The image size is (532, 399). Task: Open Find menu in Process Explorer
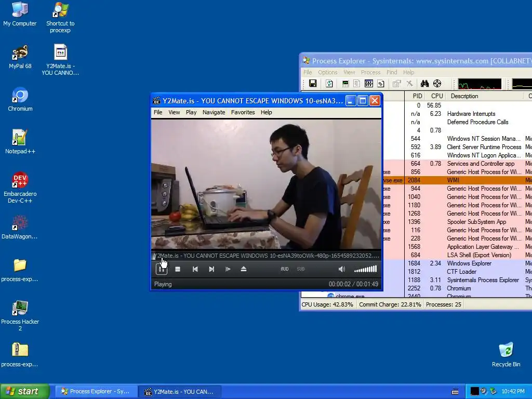tap(392, 72)
